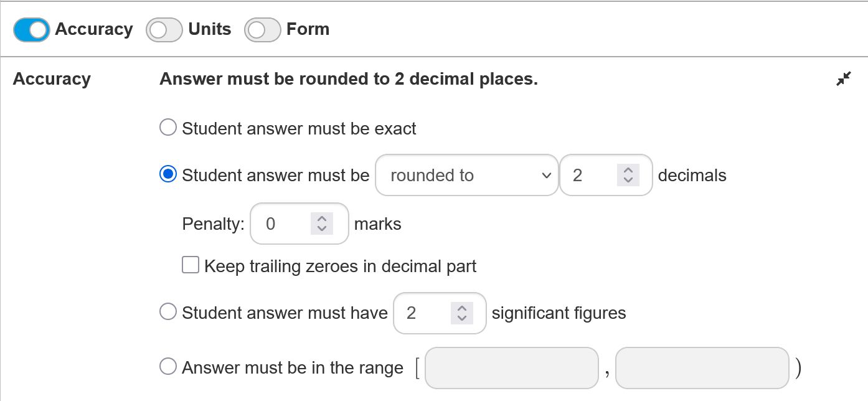Decrease the decimals count stepper
Image resolution: width=868 pixels, height=401 pixels.
tap(628, 180)
